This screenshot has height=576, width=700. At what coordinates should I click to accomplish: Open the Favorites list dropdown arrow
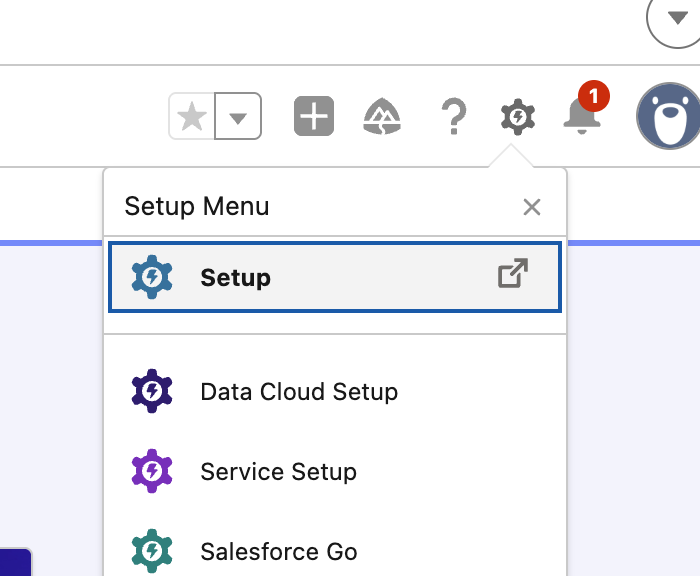[x=238, y=117]
